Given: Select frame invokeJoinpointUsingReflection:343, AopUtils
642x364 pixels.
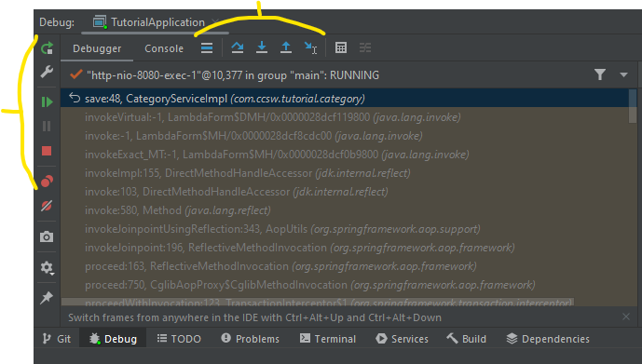Looking at the screenshot, I should coord(345,229).
